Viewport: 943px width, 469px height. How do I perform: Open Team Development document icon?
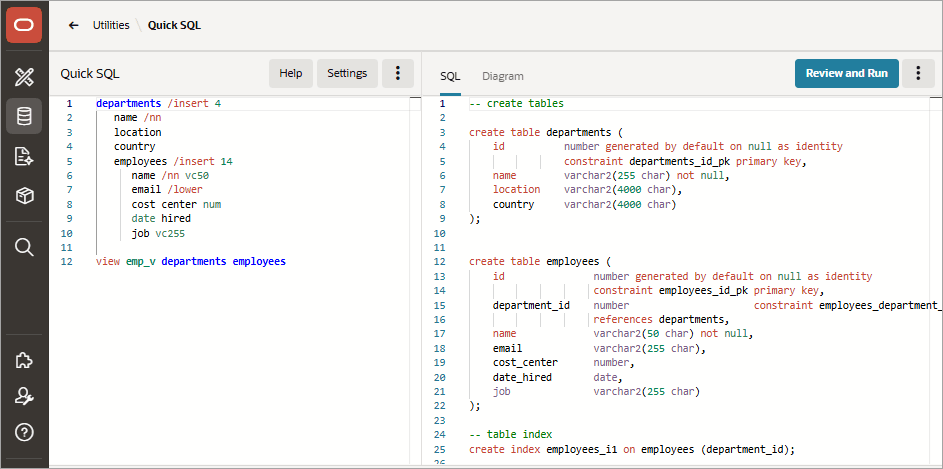pos(24,156)
